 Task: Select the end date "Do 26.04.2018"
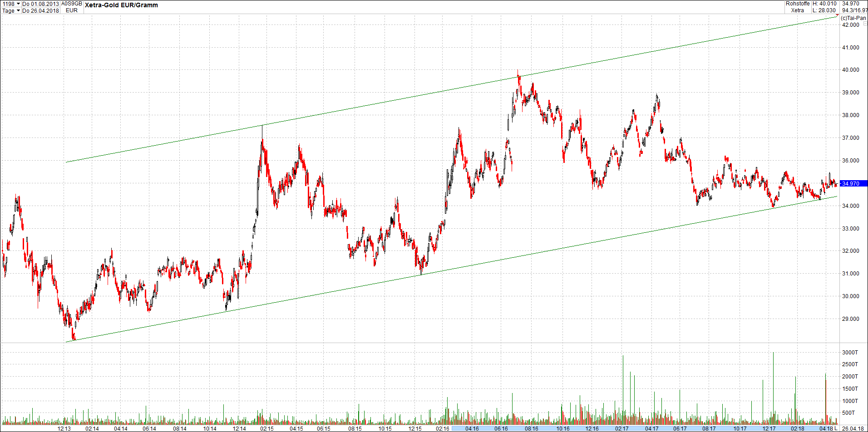41,10
